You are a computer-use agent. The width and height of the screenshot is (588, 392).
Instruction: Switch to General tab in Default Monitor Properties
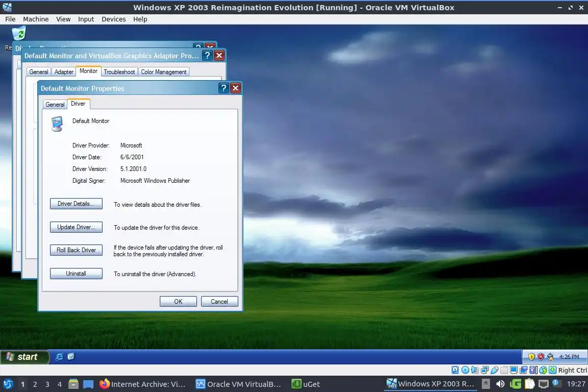click(55, 105)
